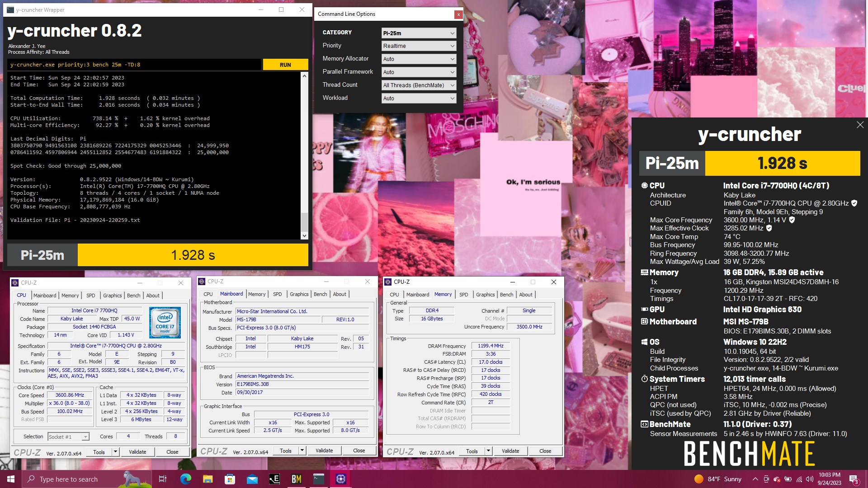This screenshot has height=488, width=868.
Task: Close the Command Line Options window
Action: pyautogui.click(x=458, y=14)
